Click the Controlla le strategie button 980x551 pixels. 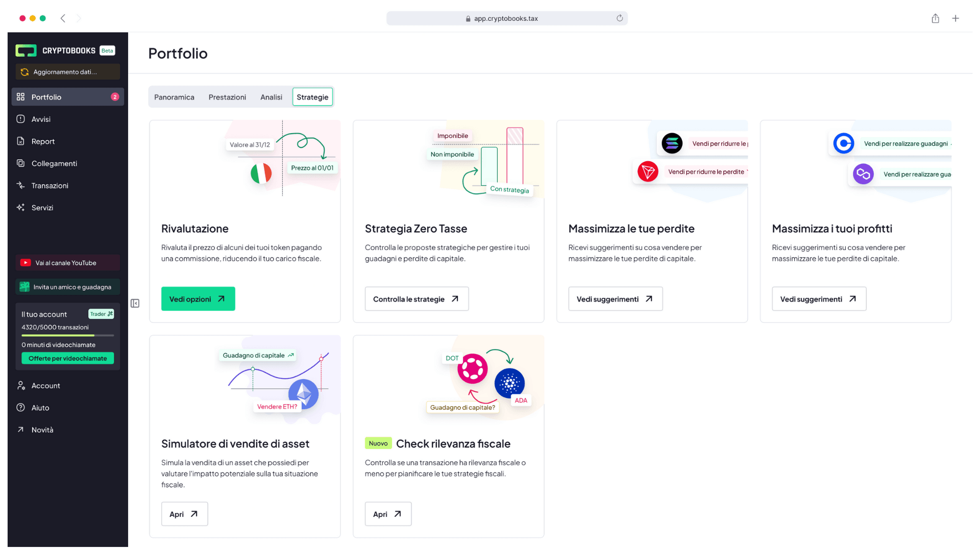tap(416, 299)
